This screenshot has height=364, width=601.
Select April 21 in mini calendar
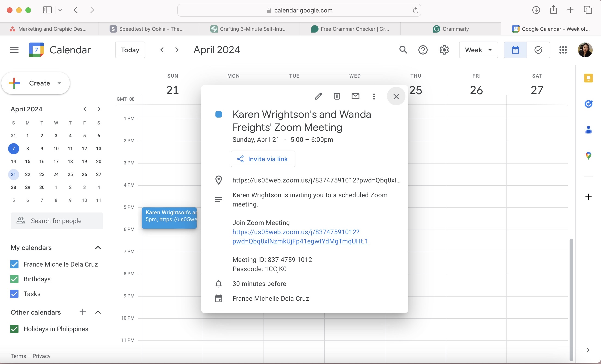tap(13, 174)
